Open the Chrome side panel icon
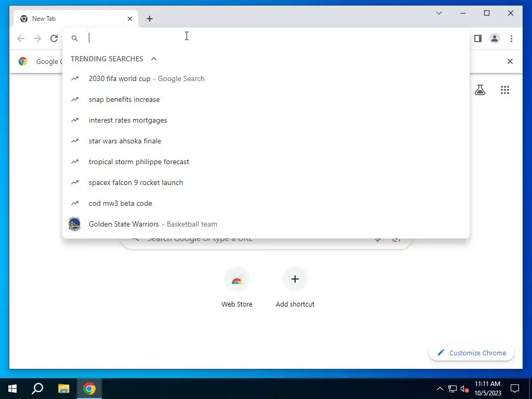 [x=478, y=38]
